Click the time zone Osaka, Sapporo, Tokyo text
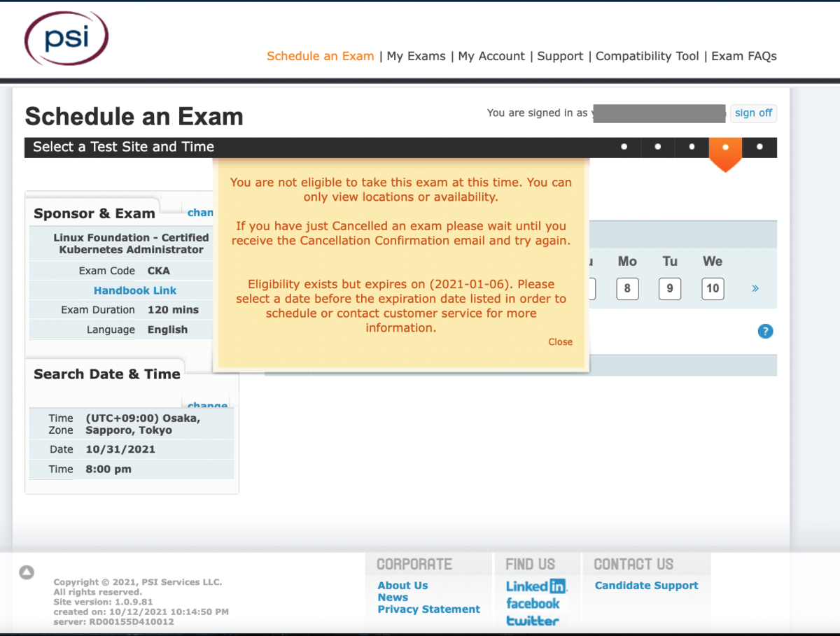This screenshot has height=636, width=840. tap(143, 424)
